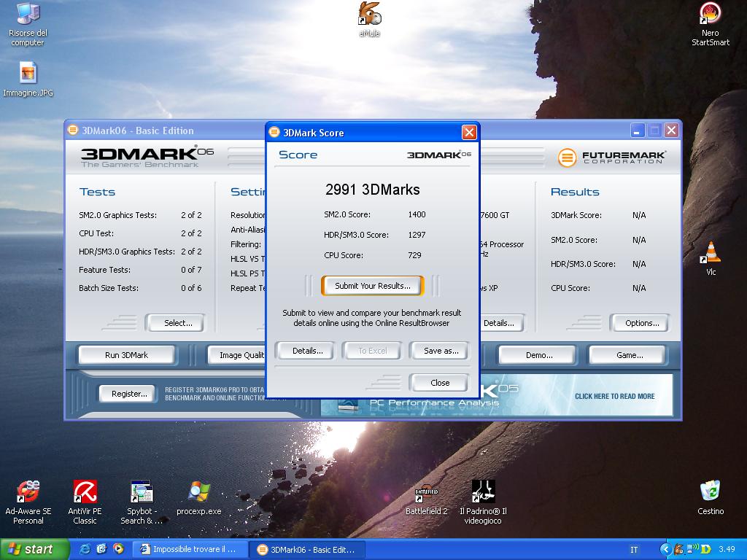This screenshot has height=560, width=747.
Task: Launch Nero StartSmart from the desktop
Action: pyautogui.click(x=711, y=24)
